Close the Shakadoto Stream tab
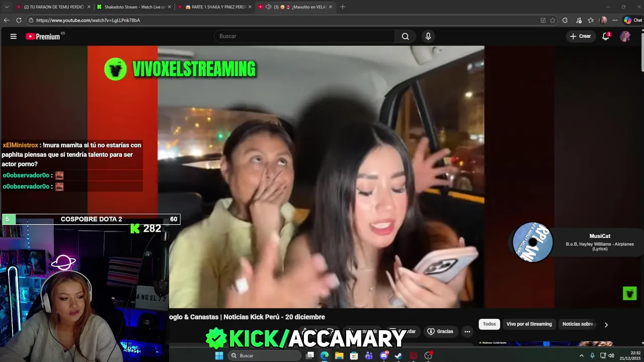Viewport: 644px width, 362px height. (169, 7)
